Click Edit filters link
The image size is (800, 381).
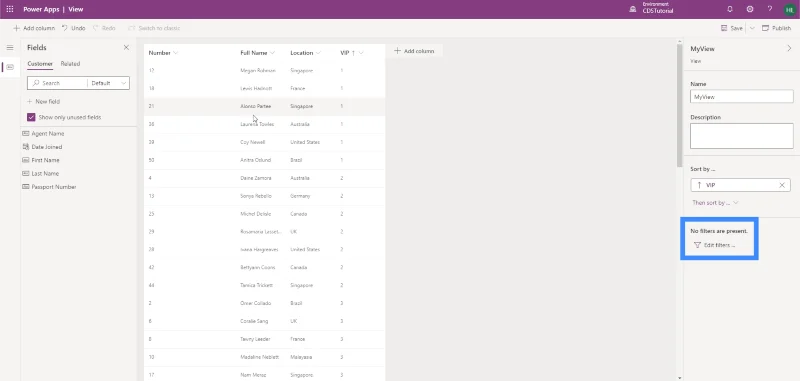(x=714, y=245)
